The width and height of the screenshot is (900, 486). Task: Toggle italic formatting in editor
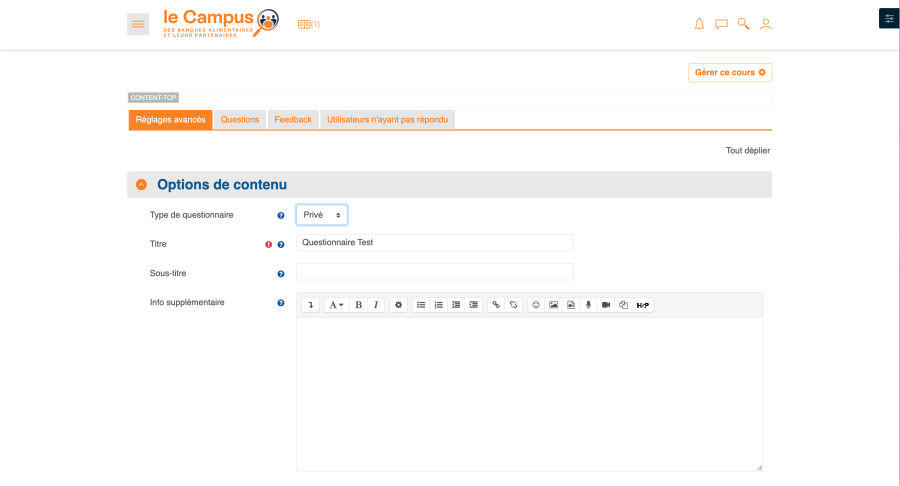(x=376, y=305)
